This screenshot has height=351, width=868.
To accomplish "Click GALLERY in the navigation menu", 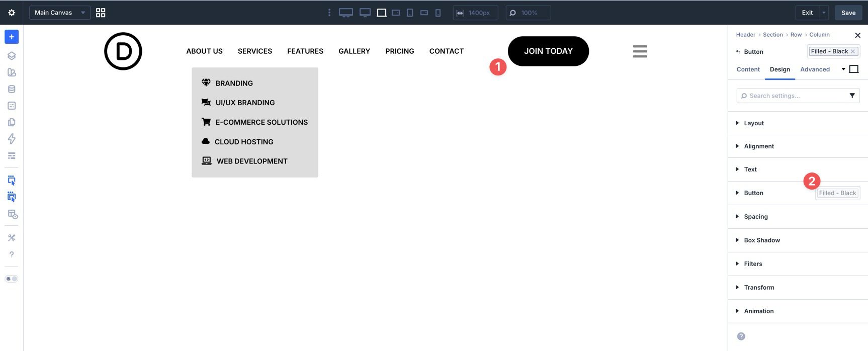I will click(x=354, y=51).
